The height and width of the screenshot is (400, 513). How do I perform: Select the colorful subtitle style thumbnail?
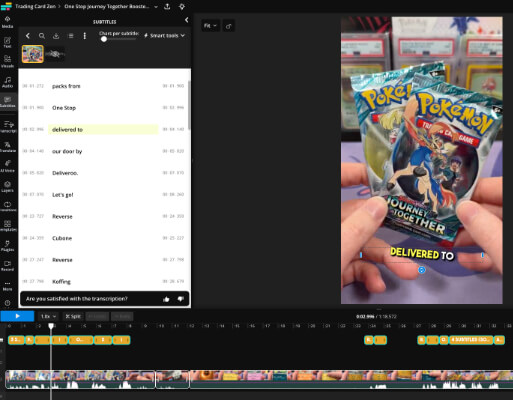click(x=33, y=54)
